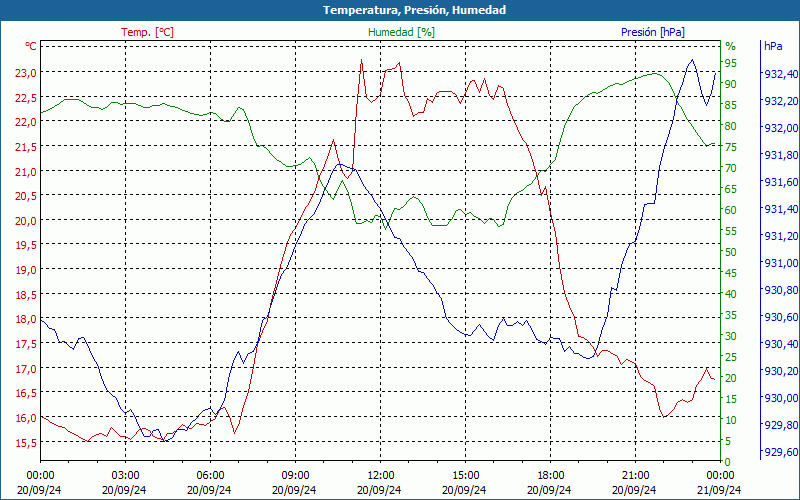
Task: Click the '17,0' temperature axis tick
Action: coord(26,368)
